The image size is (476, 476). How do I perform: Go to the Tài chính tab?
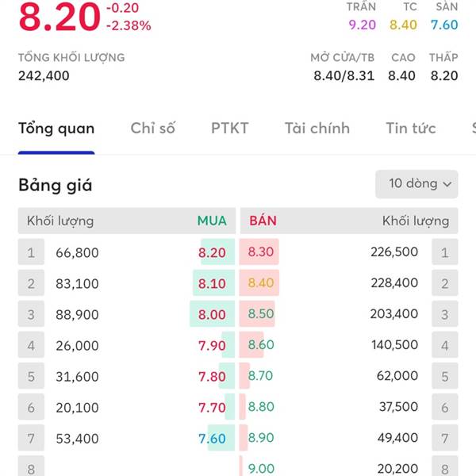pos(317,129)
